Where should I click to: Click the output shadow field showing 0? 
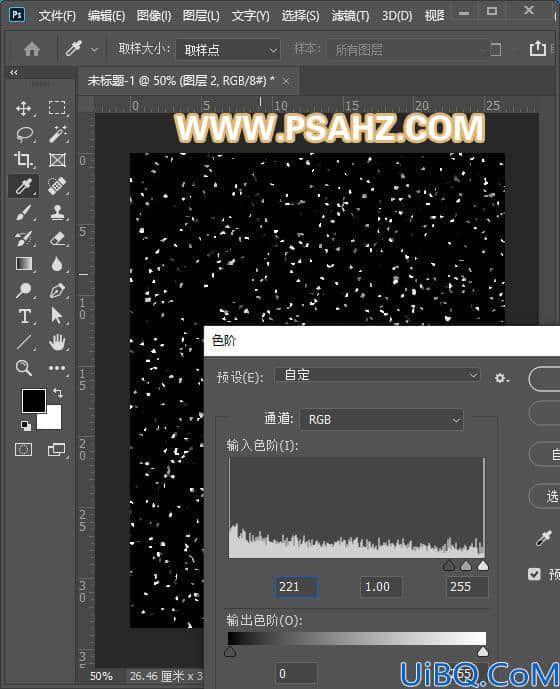(296, 674)
